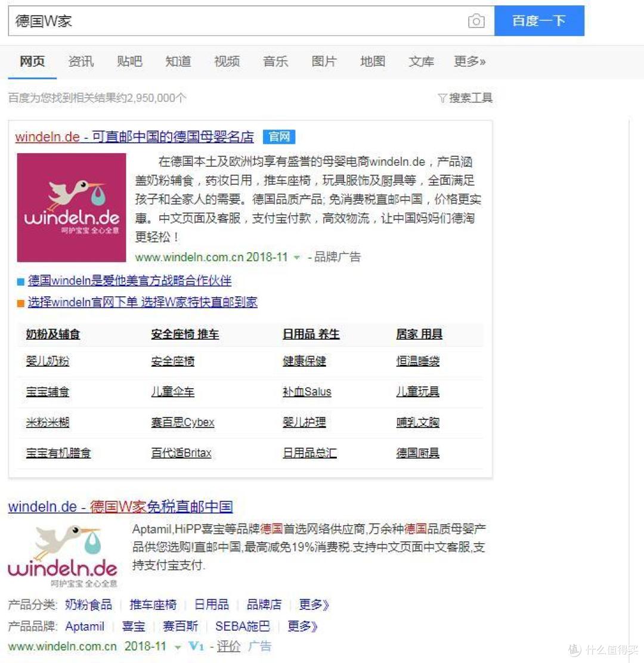
Task: Open the 哺乳文胸 link
Action: click(418, 422)
